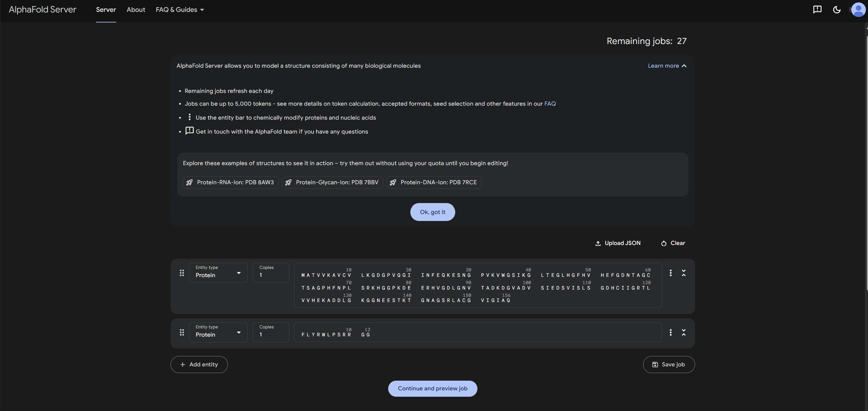Open the Entity type dropdown for the first protein
Image resolution: width=868 pixels, height=411 pixels.
pyautogui.click(x=218, y=273)
